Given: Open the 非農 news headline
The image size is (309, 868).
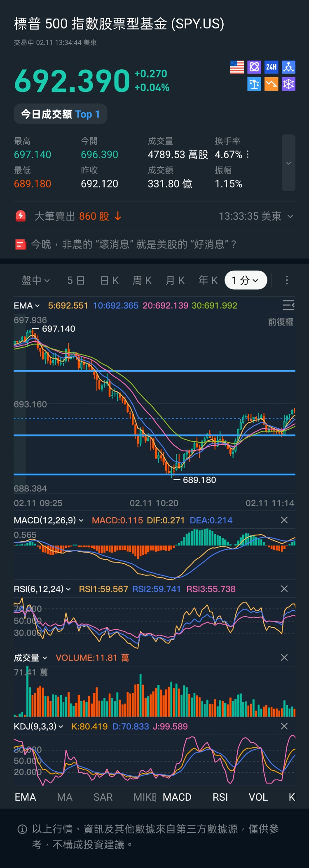Looking at the screenshot, I should pos(134,244).
